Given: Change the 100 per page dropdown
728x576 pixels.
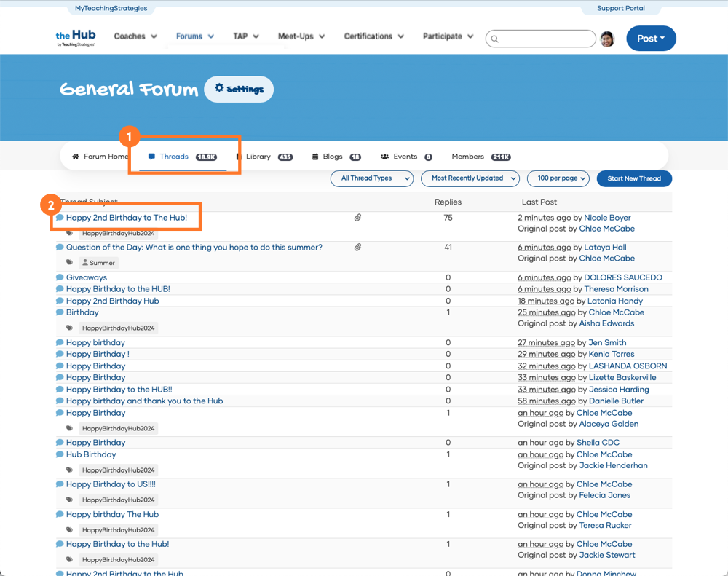Looking at the screenshot, I should 558,178.
